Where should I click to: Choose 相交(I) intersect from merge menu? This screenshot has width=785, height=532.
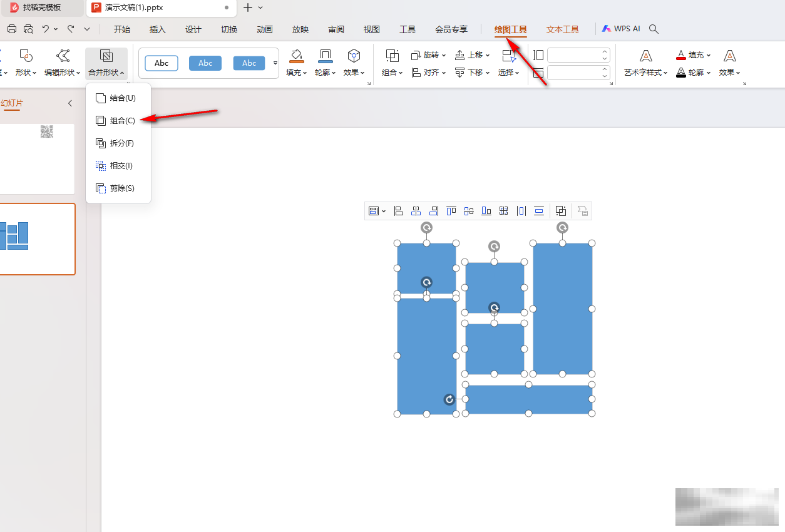click(118, 166)
